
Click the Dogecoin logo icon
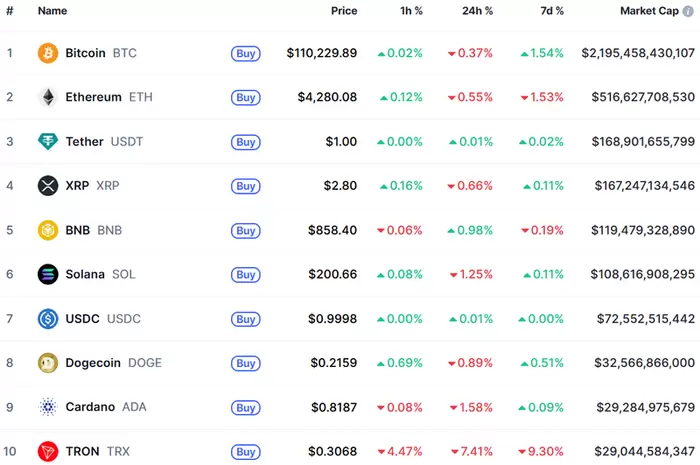[x=48, y=363]
